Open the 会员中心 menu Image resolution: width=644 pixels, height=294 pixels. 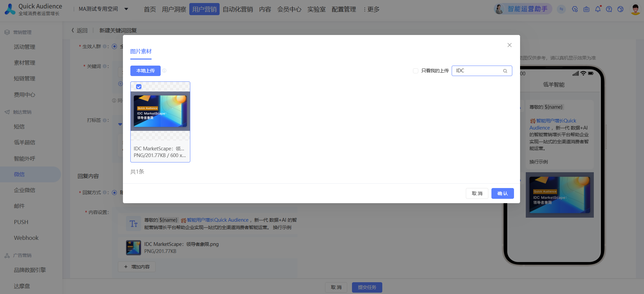289,9
